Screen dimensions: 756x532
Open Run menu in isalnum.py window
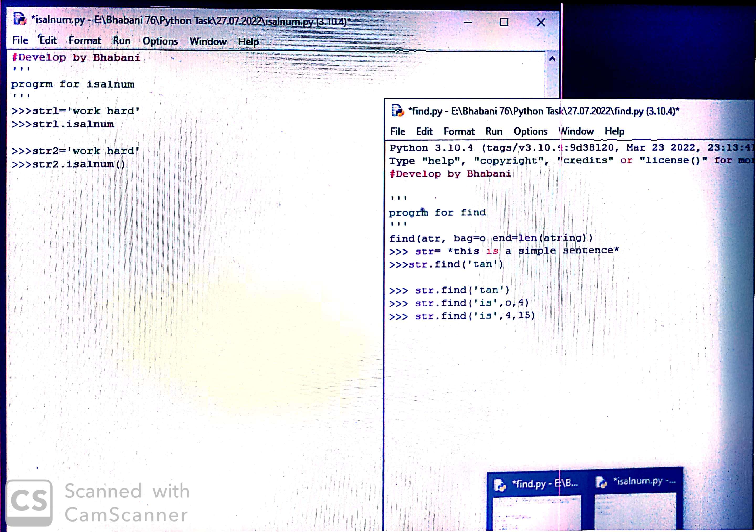[x=122, y=41]
